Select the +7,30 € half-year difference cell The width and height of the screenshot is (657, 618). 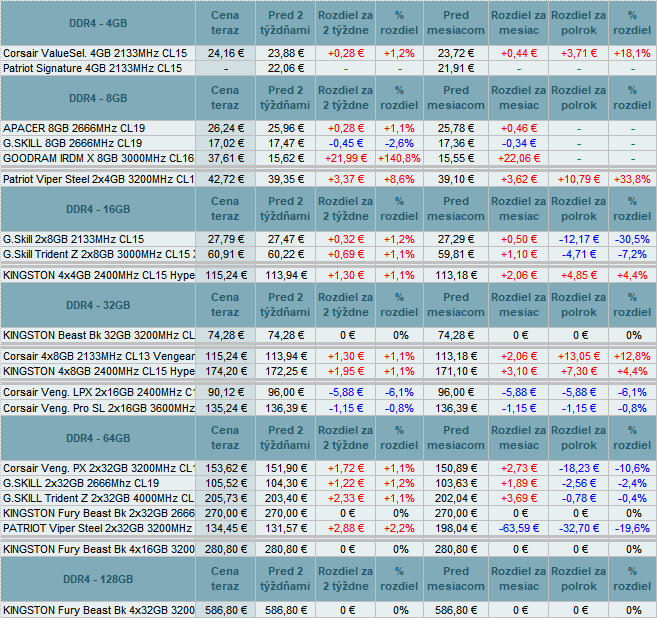579,371
